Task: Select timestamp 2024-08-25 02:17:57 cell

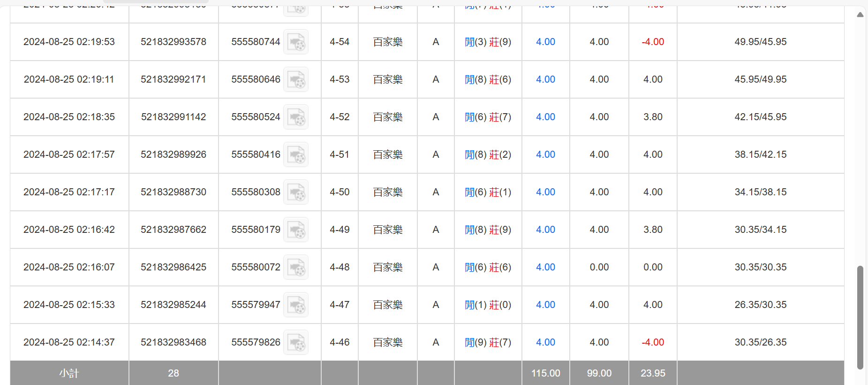Action: click(69, 154)
